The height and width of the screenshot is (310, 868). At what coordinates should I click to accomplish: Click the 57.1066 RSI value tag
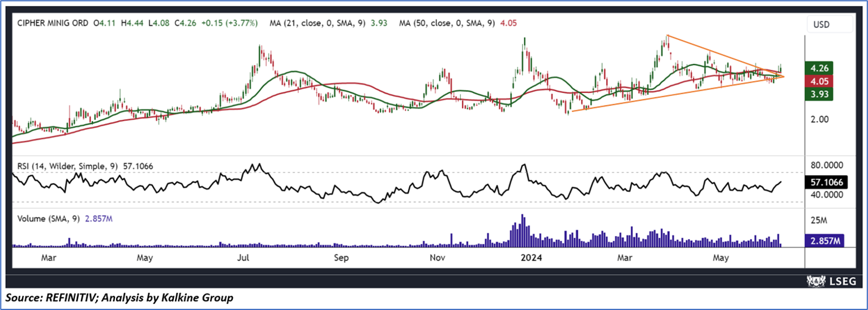825,182
